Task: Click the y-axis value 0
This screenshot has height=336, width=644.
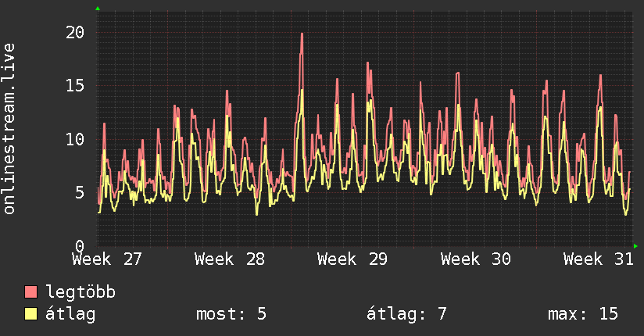Action: (80, 246)
